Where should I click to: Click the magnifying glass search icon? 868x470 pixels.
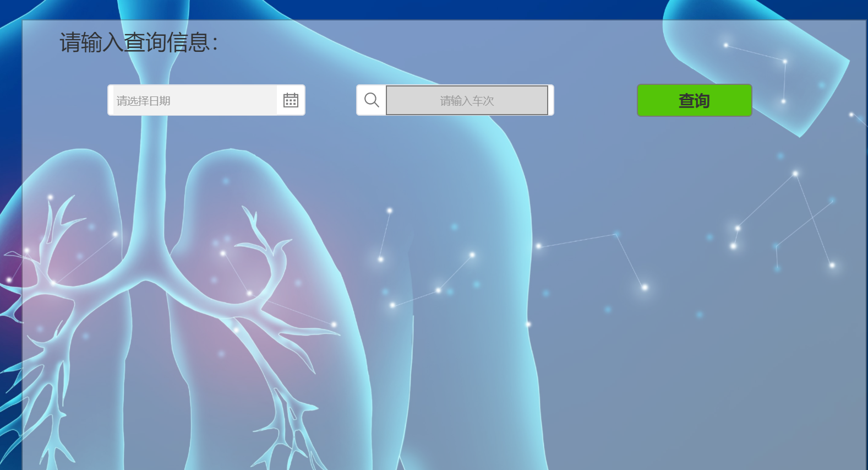(372, 100)
